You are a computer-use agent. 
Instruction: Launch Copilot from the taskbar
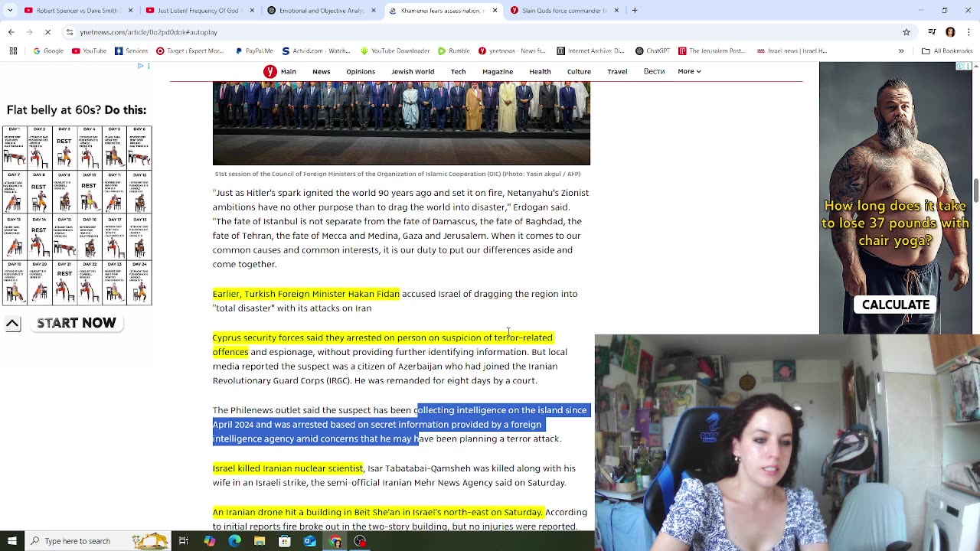tap(209, 541)
